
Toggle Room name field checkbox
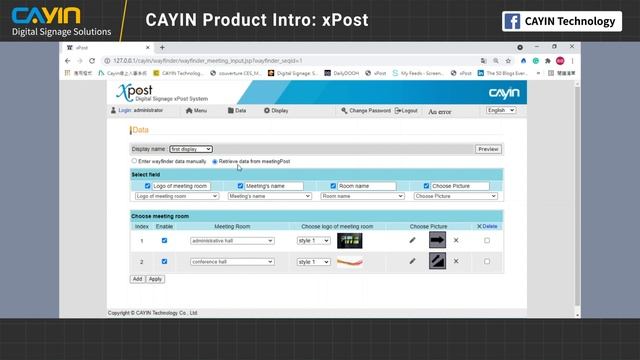[x=333, y=186]
